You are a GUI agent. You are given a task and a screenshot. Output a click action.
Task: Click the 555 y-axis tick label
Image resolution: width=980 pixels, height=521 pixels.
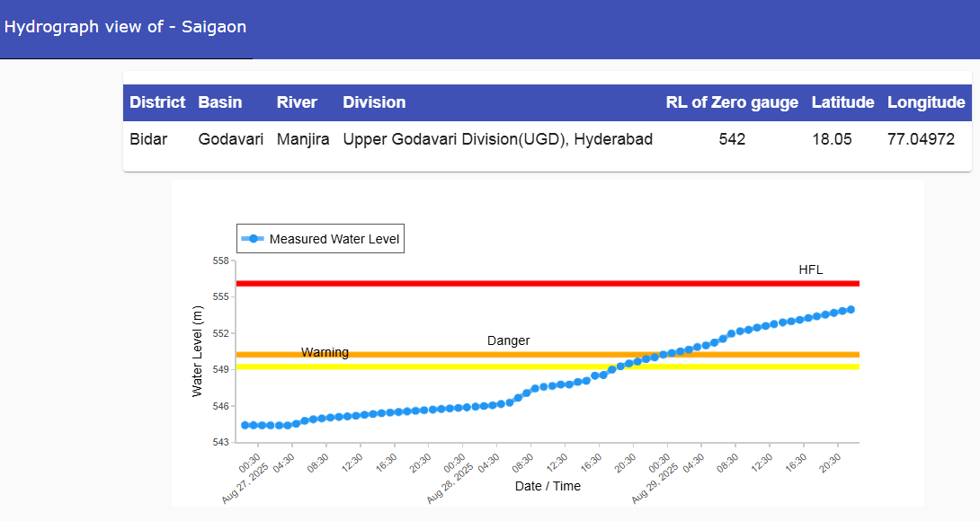[220, 296]
